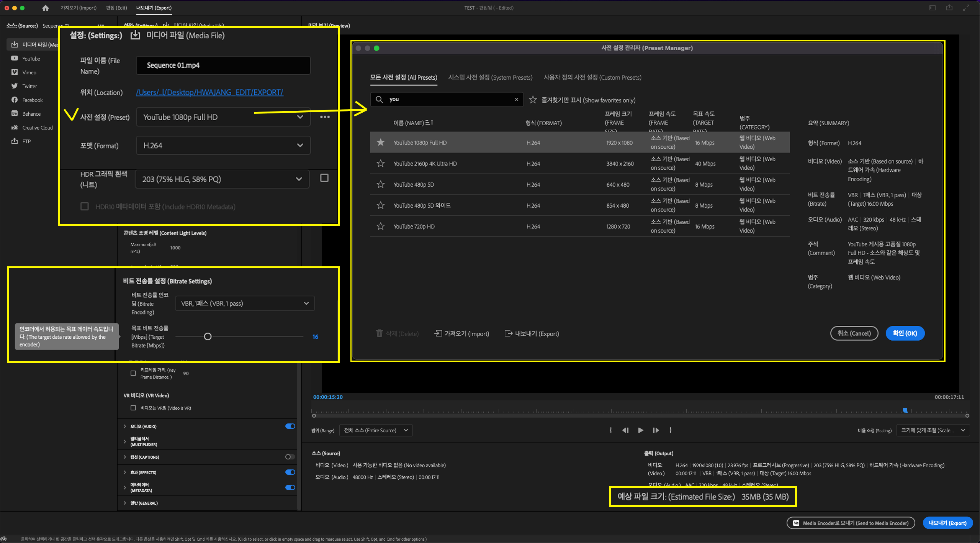Open the export location path link

[x=209, y=92]
